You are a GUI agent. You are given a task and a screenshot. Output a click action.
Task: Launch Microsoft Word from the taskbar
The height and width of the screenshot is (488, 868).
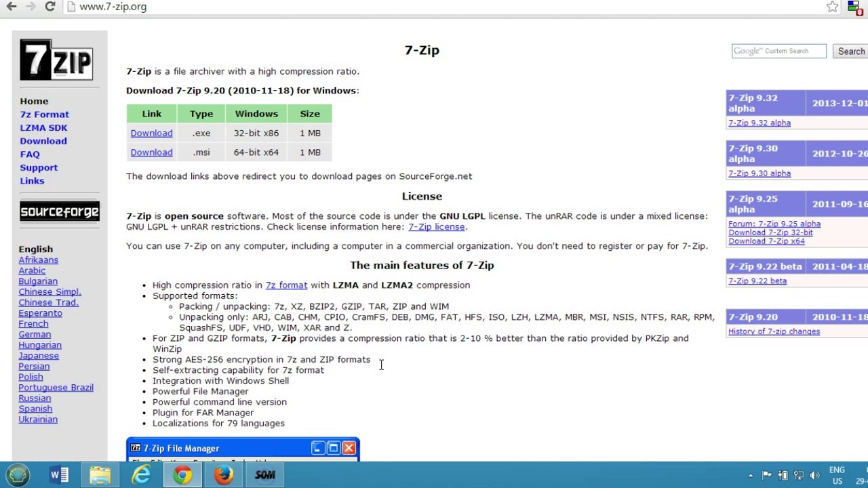[59, 475]
